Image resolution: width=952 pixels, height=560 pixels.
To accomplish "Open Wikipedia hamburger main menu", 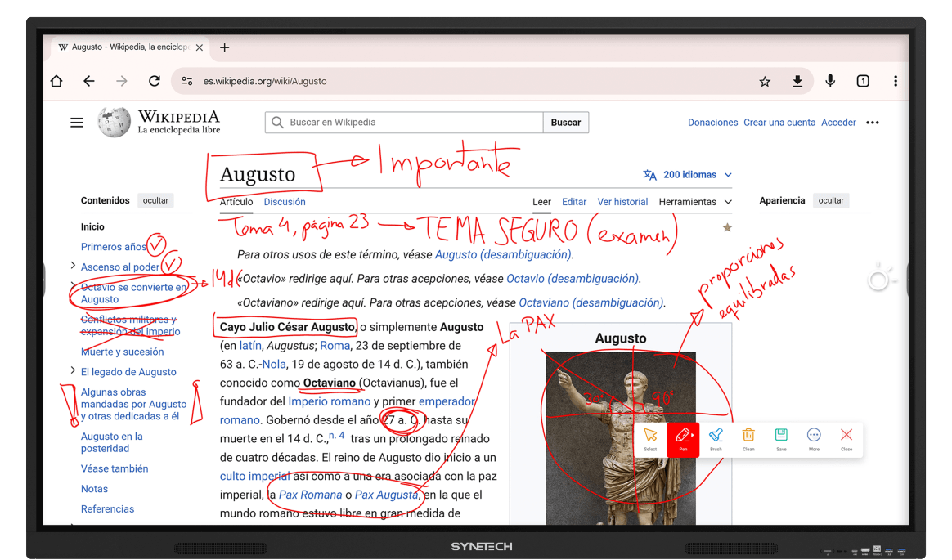I will 77,123.
